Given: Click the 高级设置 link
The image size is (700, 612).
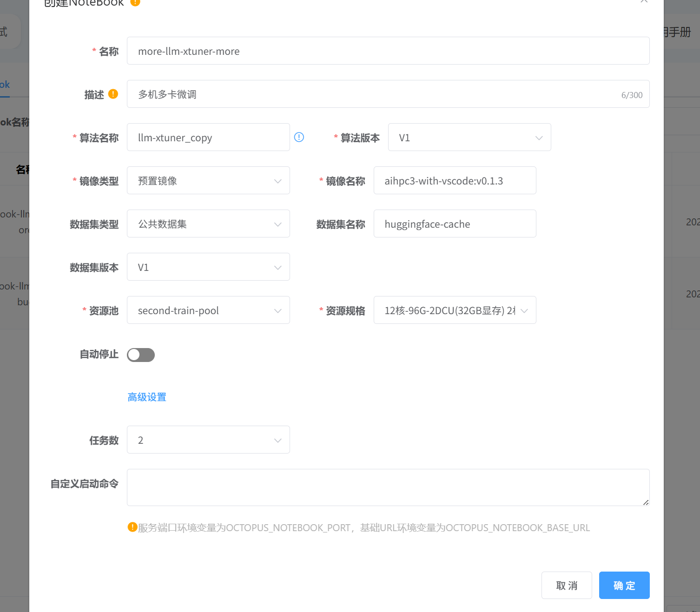Looking at the screenshot, I should point(147,397).
